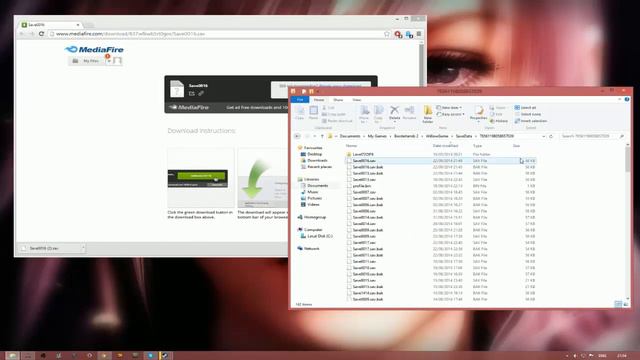Click My Games in the address breadcrumb
640x360 pixels.
(377, 136)
